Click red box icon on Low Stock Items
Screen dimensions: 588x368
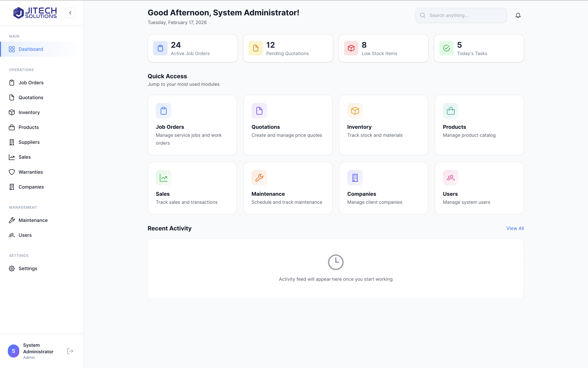coord(351,48)
